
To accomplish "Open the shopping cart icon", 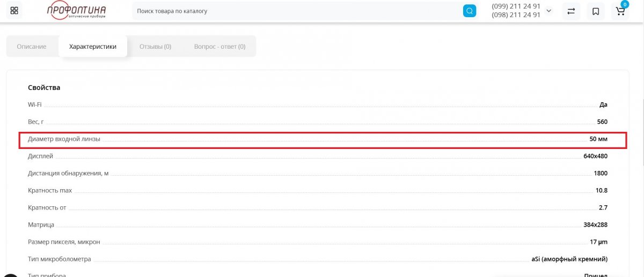I will point(620,11).
